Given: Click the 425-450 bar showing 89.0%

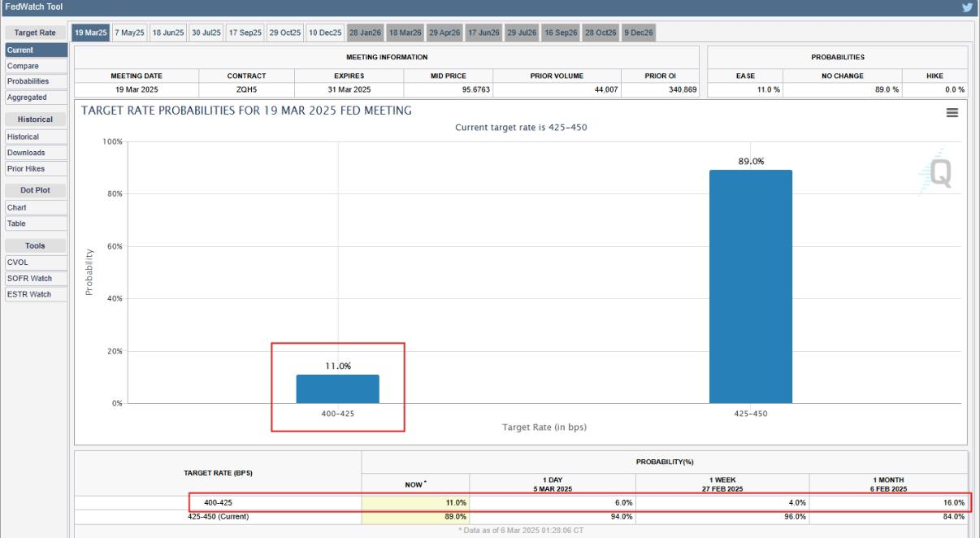Looking at the screenshot, I should [x=750, y=286].
